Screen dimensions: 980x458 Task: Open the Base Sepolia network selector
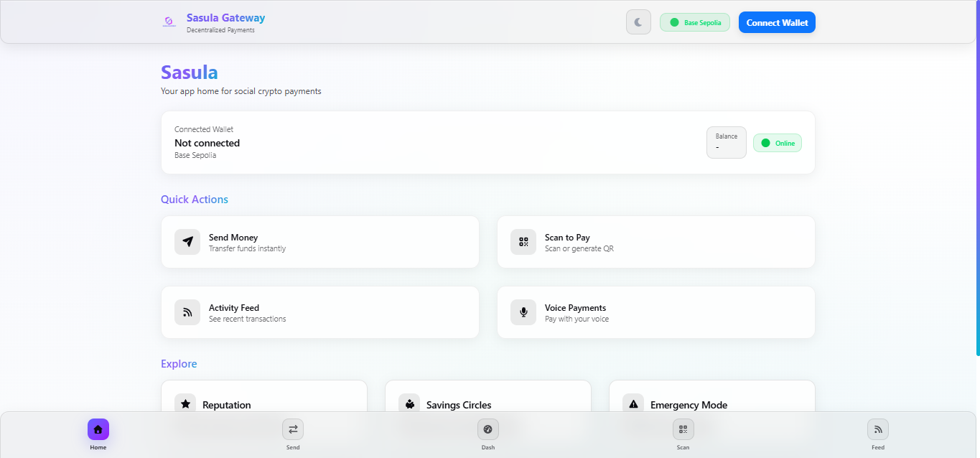pyautogui.click(x=695, y=22)
